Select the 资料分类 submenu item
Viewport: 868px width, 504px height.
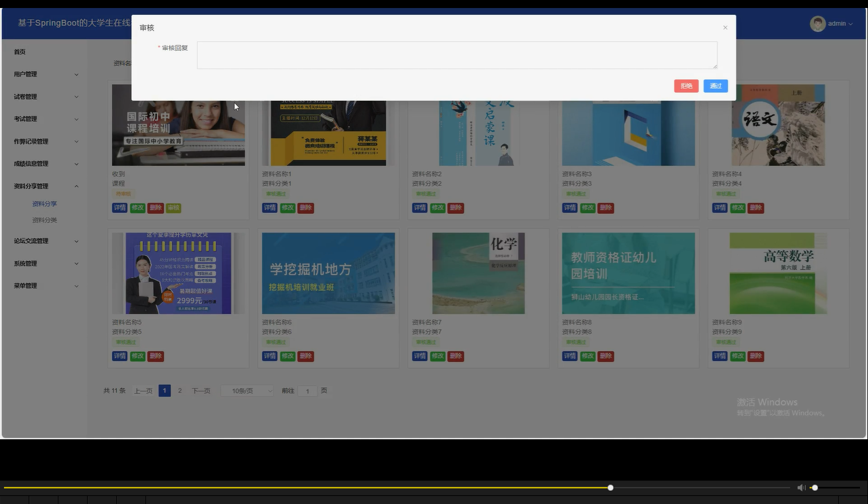(45, 220)
